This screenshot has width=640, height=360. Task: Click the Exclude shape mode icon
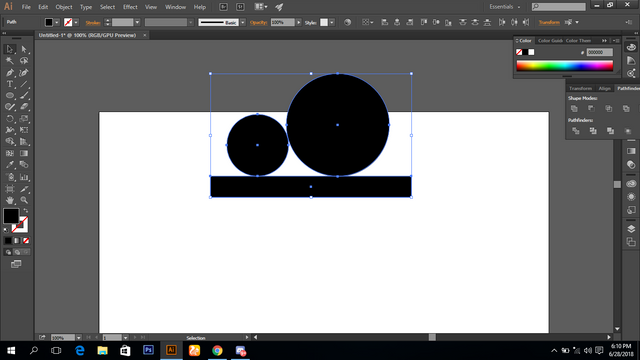pos(626,109)
